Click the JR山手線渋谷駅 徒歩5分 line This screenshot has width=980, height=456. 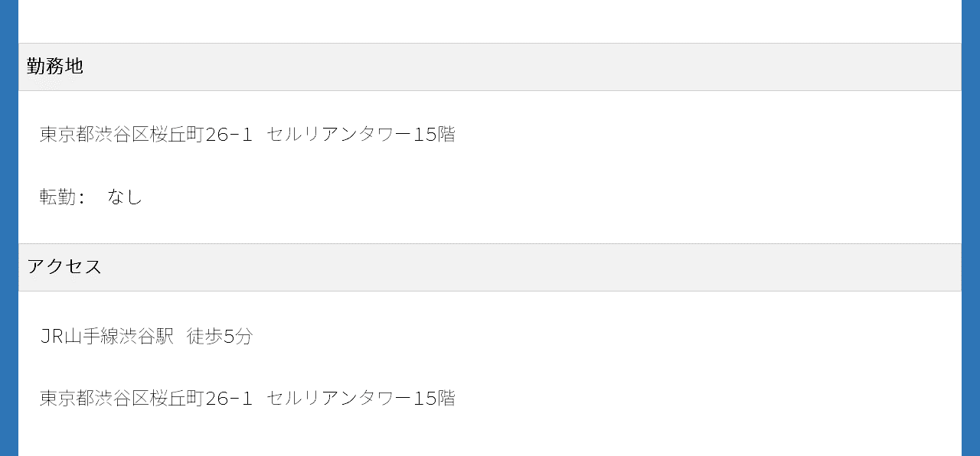pos(146,336)
